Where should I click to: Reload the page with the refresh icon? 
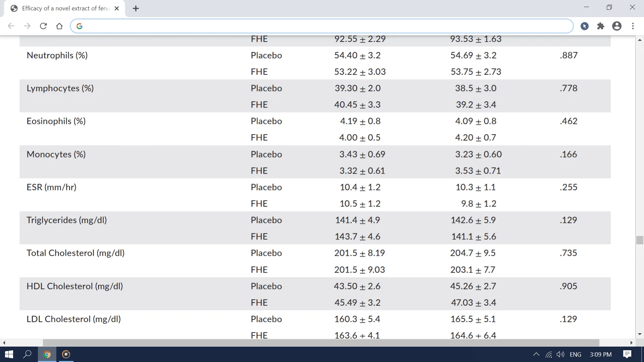[43, 26]
